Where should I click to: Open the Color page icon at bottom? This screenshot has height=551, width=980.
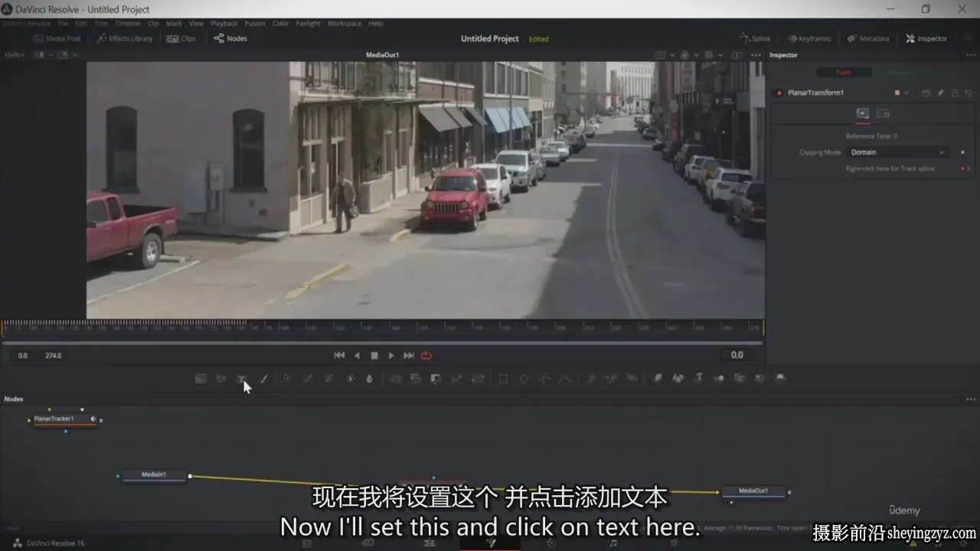[551, 543]
